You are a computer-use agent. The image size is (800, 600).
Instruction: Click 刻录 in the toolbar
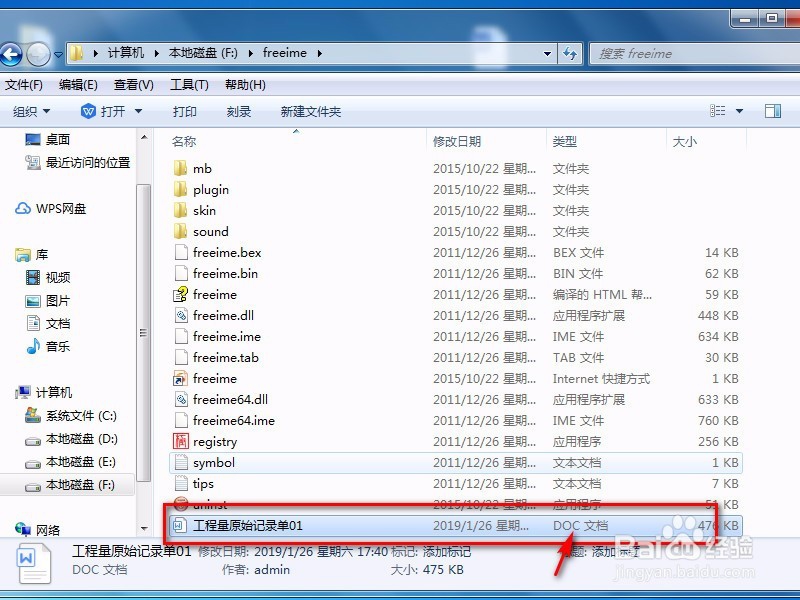[239, 111]
